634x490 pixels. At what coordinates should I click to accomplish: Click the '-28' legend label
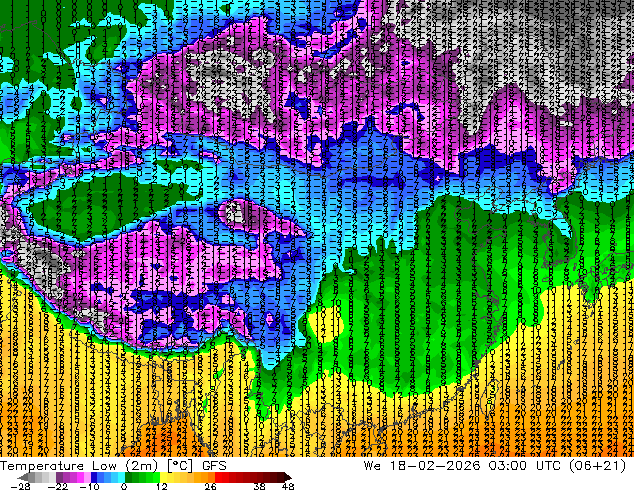click(x=20, y=486)
